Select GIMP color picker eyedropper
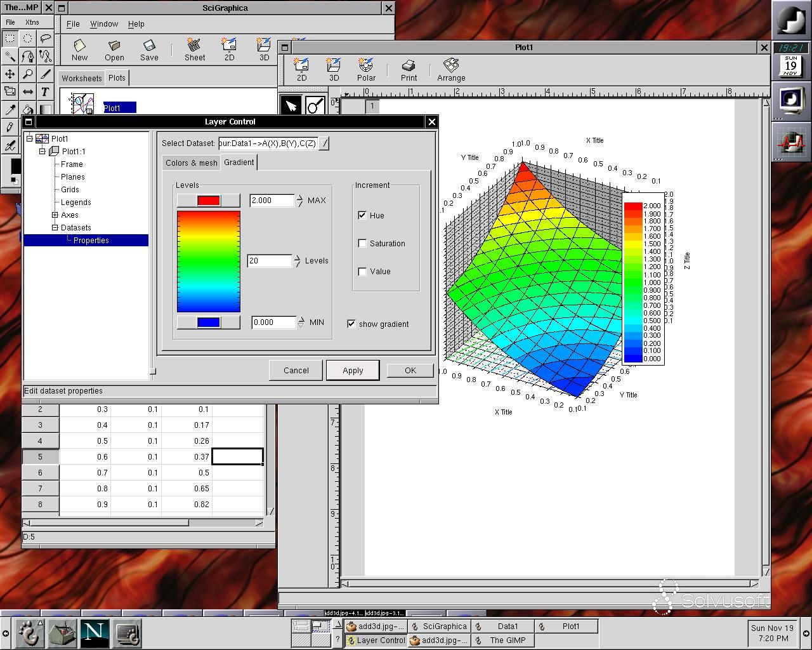Screen dimensions: 812x650 (10, 109)
